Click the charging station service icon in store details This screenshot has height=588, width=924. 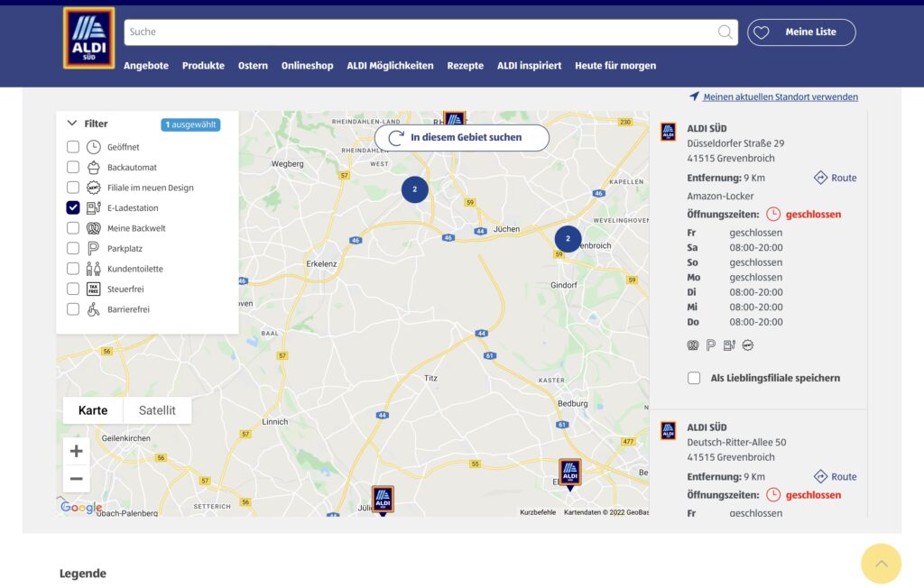[x=729, y=345]
